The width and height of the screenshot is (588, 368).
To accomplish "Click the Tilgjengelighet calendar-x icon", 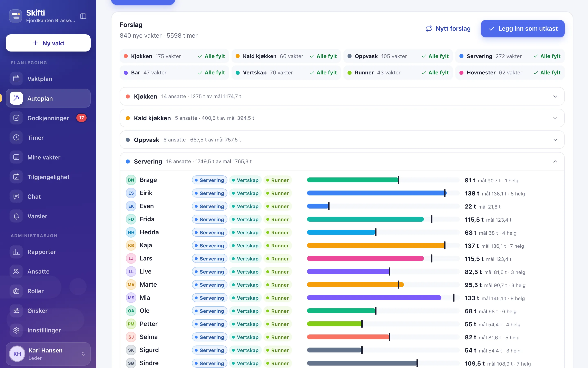I will pyautogui.click(x=16, y=177).
